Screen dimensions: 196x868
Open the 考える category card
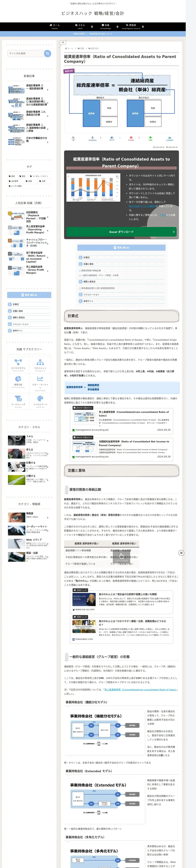tap(28, 454)
